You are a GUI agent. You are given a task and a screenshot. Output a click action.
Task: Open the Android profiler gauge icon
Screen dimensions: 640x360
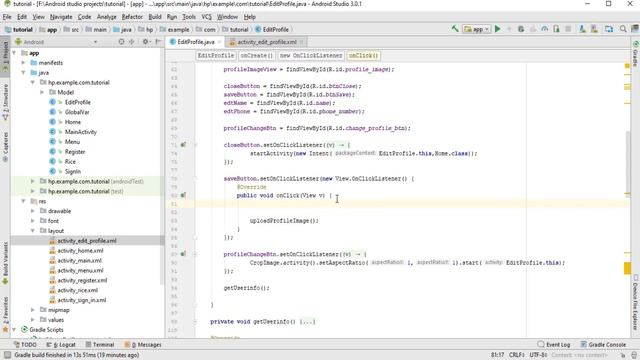pyautogui.click(x=544, y=29)
